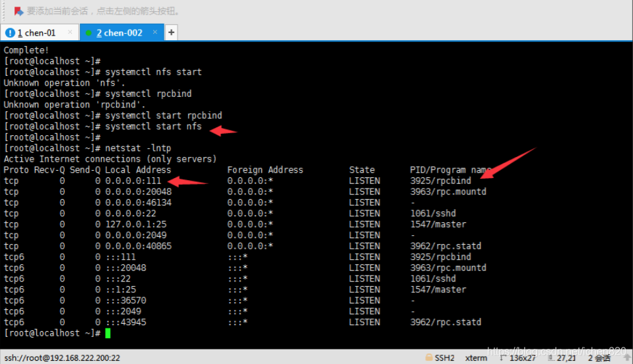Click the 'netstat -lntp' command
Viewport: 633px width, 364px height.
coord(138,148)
